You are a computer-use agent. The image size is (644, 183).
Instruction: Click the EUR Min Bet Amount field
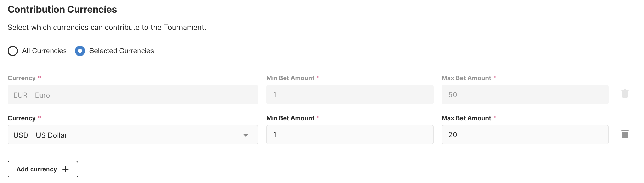pyautogui.click(x=350, y=95)
